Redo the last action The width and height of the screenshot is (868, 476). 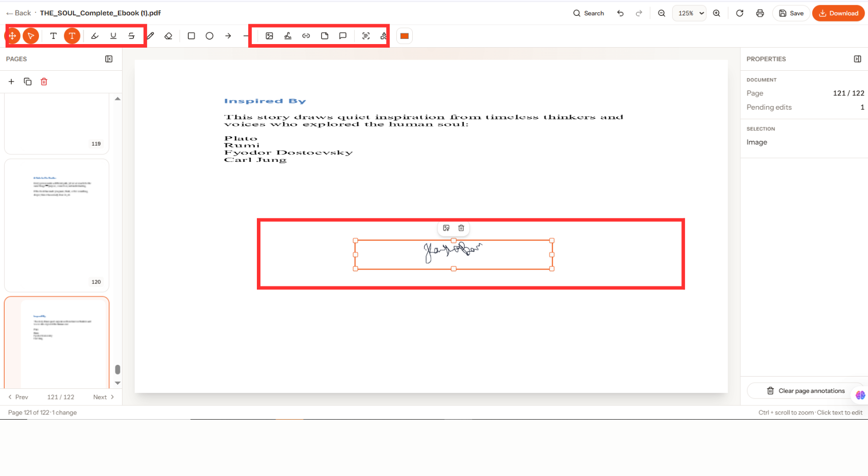coord(639,13)
